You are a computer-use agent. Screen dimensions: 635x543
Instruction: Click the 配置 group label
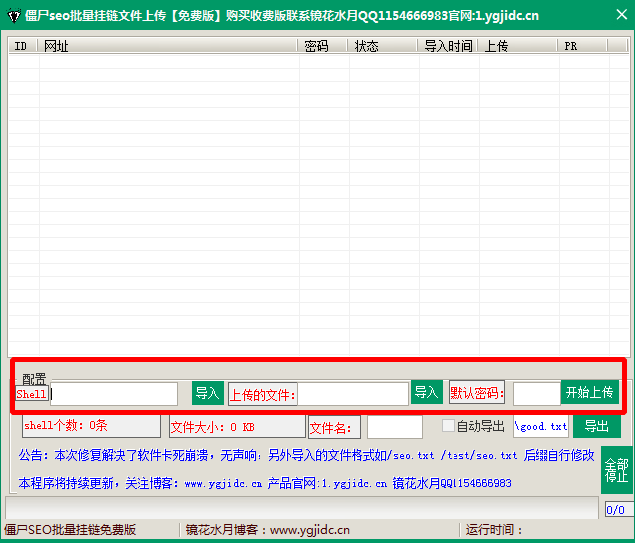[34, 379]
